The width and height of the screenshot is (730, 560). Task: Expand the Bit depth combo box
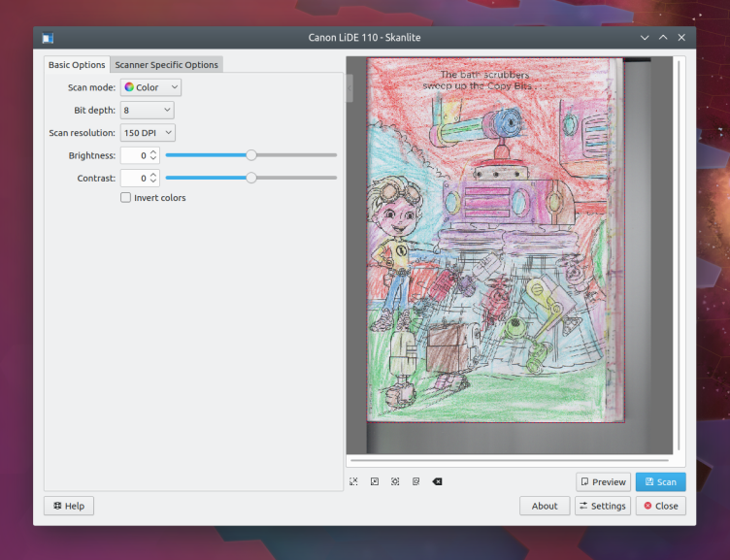(x=147, y=111)
